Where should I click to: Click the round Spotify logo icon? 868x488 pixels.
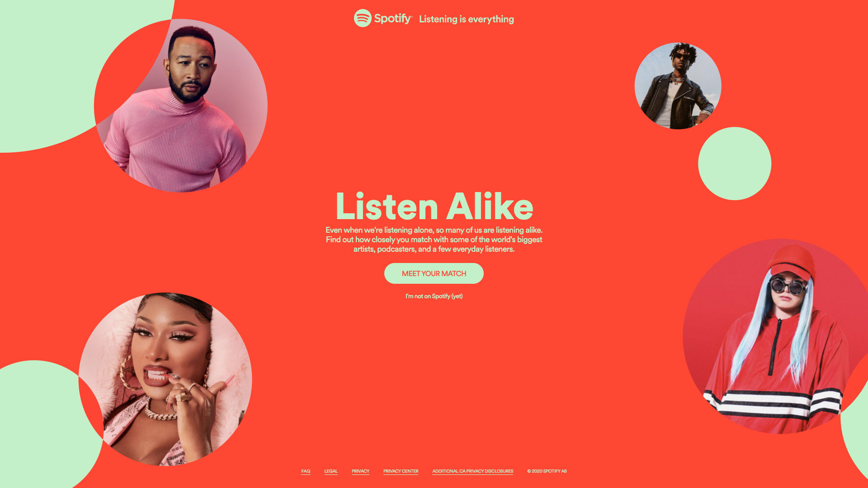click(363, 18)
